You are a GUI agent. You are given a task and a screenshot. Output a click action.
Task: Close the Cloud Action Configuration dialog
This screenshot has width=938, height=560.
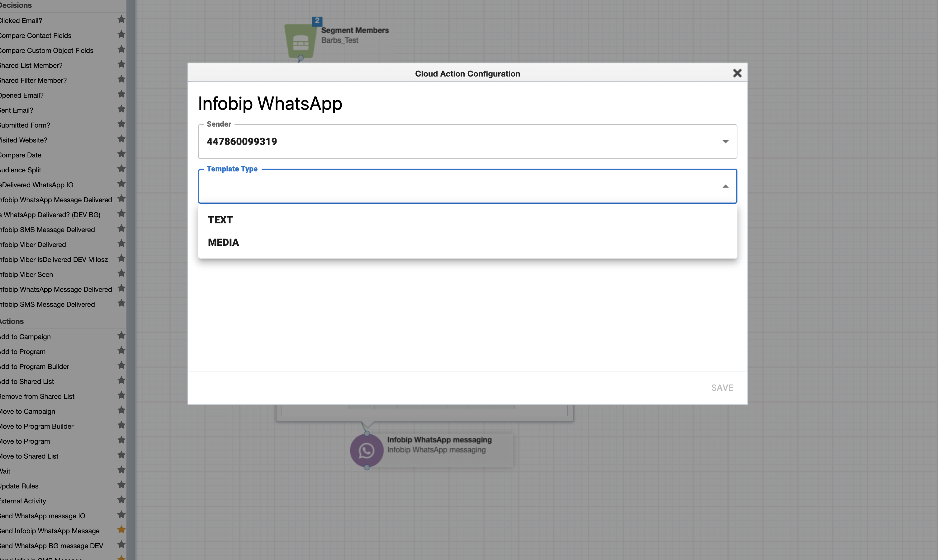pos(737,73)
